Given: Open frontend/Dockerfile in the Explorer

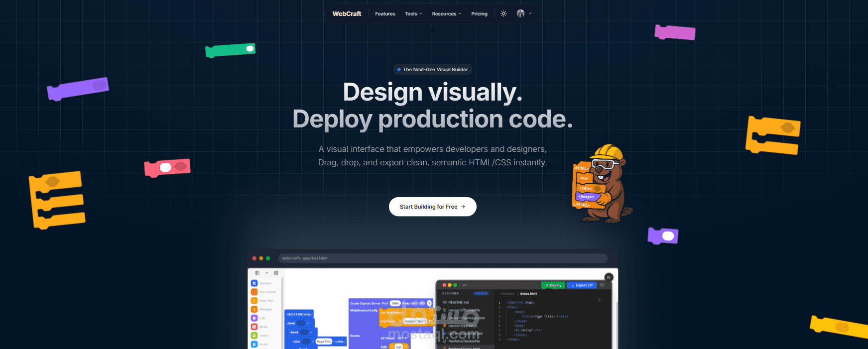Looking at the screenshot, I should [x=461, y=341].
